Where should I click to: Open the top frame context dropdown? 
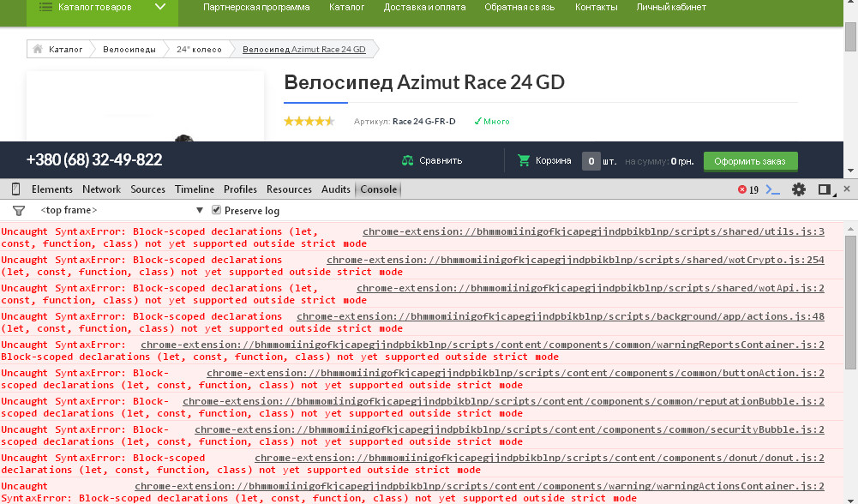[x=122, y=210]
